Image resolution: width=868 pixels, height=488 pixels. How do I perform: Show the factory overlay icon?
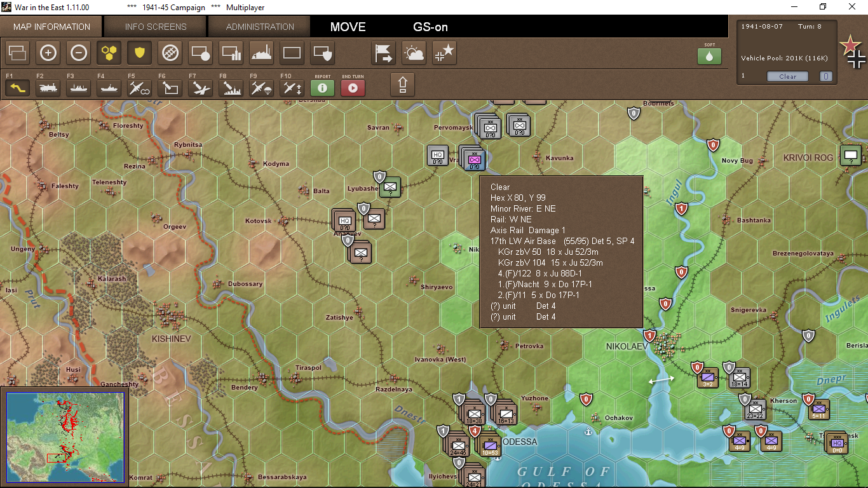262,53
